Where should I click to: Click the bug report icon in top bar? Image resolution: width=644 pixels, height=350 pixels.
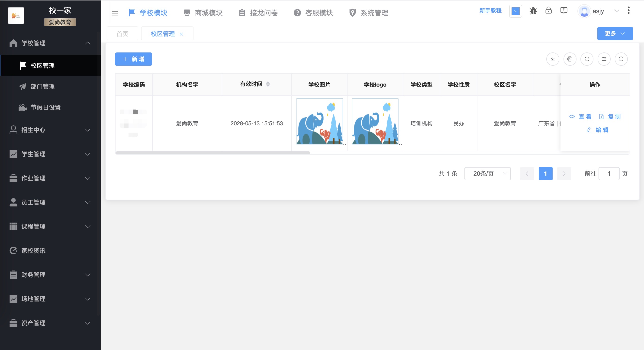coord(533,11)
